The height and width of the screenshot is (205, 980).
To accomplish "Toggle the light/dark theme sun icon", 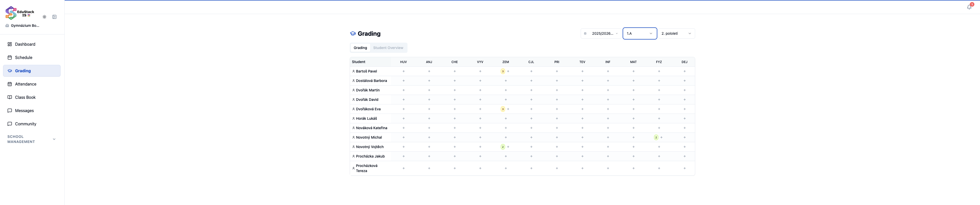I will (44, 17).
